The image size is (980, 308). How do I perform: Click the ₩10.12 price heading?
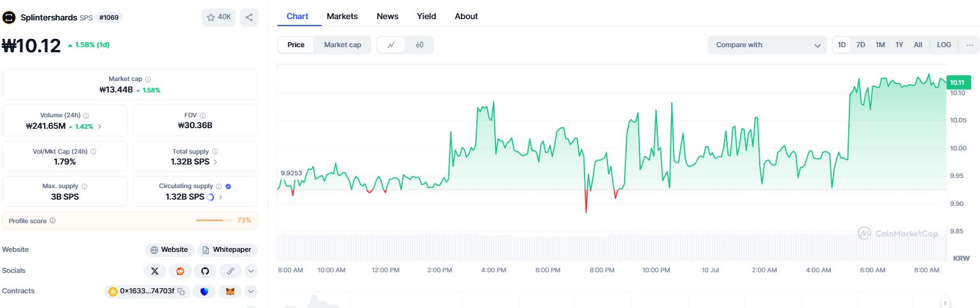point(32,46)
